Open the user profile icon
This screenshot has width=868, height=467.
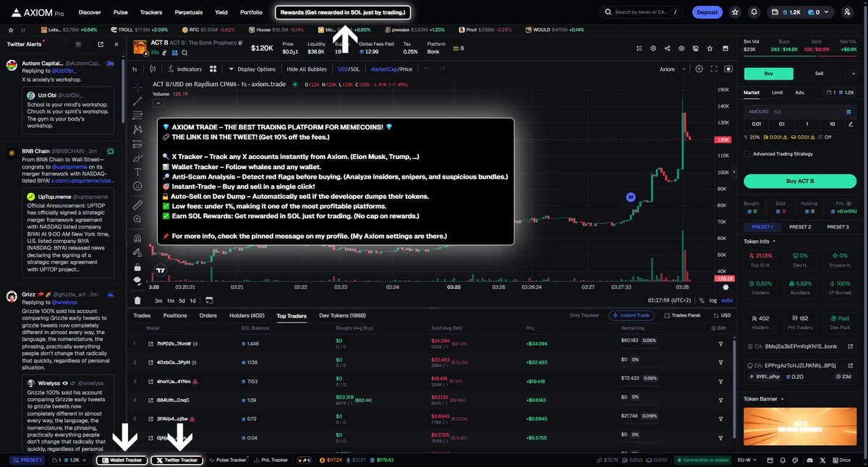coord(847,12)
